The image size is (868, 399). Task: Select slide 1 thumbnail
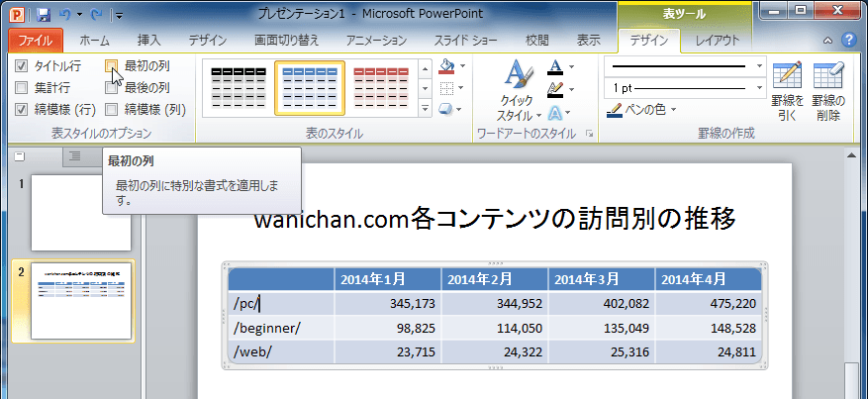coord(81,213)
